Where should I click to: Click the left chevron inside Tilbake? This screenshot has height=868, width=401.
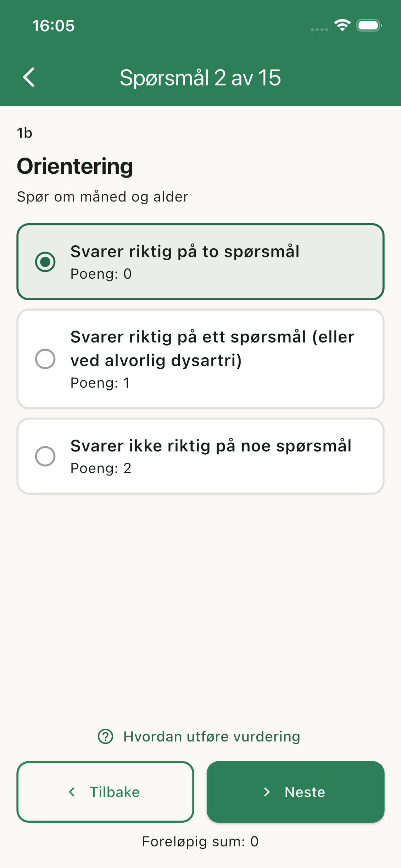click(72, 792)
